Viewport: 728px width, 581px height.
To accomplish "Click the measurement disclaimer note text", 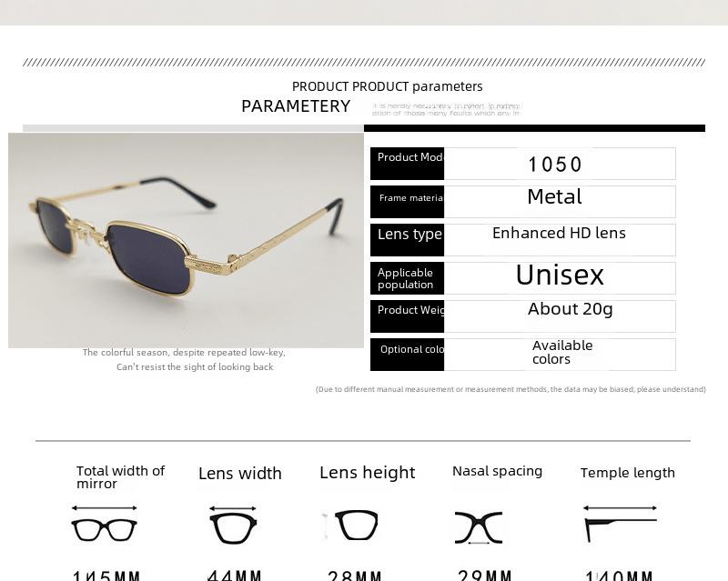I will pyautogui.click(x=511, y=389).
